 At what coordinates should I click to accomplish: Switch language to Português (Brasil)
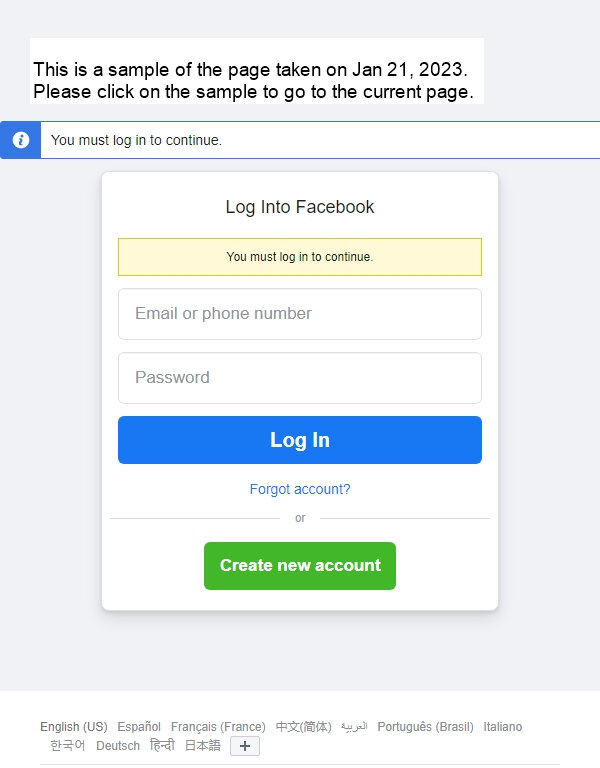click(425, 726)
